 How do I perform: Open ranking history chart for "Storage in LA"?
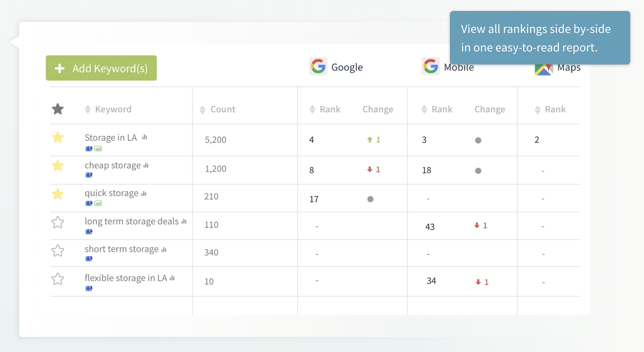[145, 137]
